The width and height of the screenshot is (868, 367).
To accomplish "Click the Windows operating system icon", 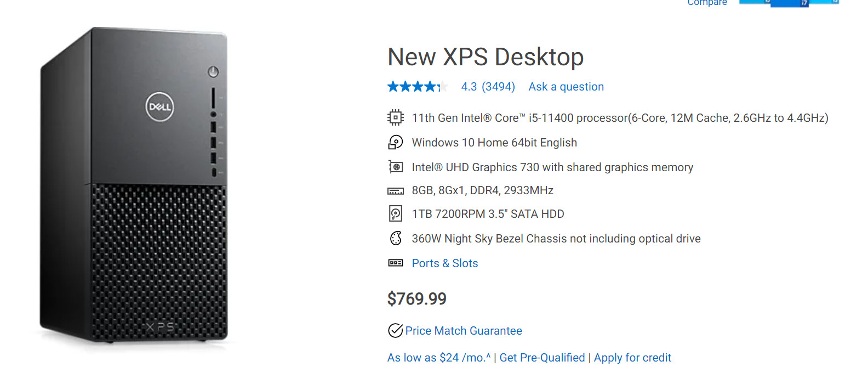I will pyautogui.click(x=396, y=143).
